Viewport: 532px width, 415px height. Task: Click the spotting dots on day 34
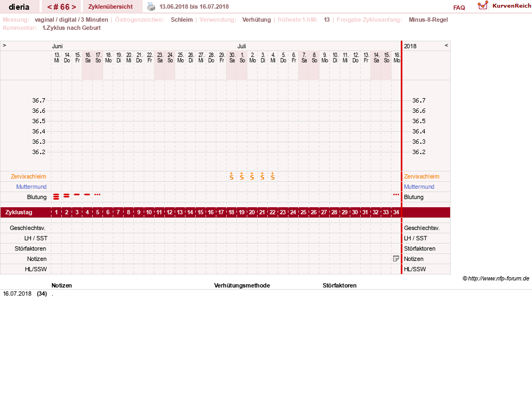[x=396, y=194]
